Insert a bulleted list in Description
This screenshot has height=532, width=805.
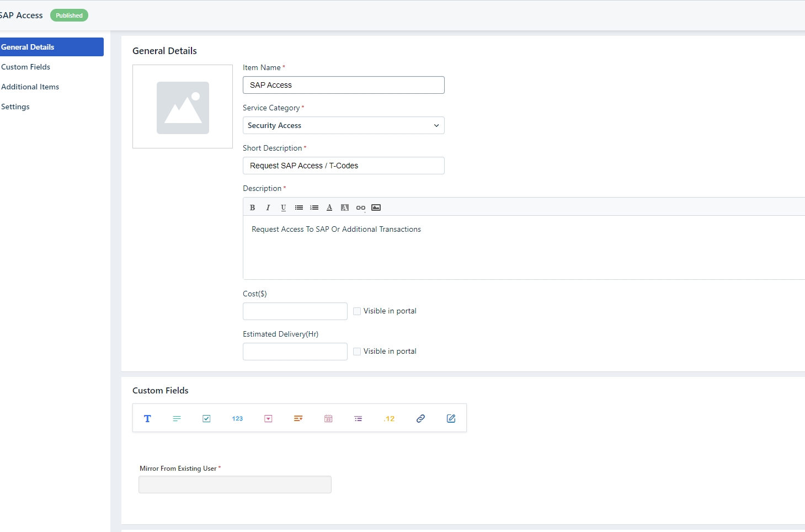click(298, 208)
